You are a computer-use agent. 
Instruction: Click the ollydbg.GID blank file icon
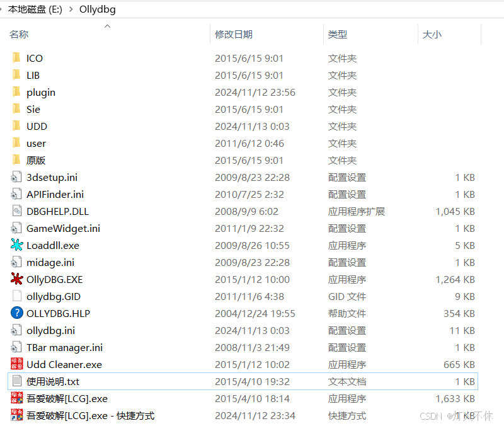coord(17,296)
